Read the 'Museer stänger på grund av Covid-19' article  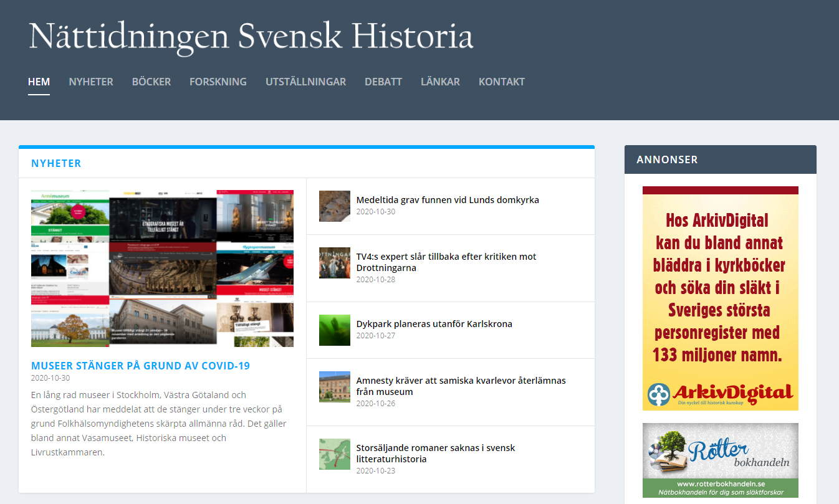(x=140, y=366)
